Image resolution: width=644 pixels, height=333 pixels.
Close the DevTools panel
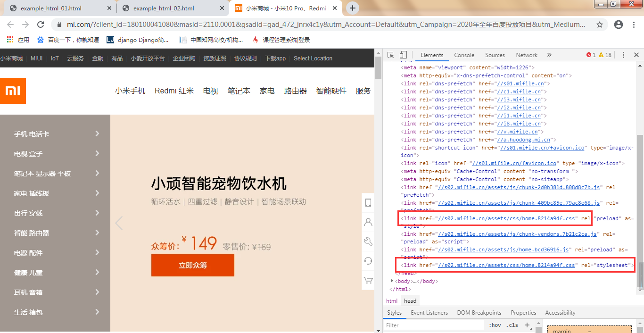pyautogui.click(x=636, y=55)
